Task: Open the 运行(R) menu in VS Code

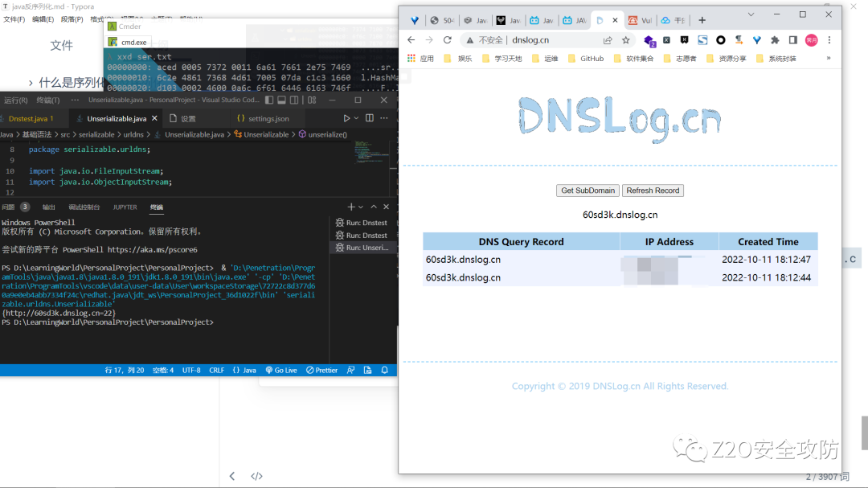Action: tap(15, 100)
